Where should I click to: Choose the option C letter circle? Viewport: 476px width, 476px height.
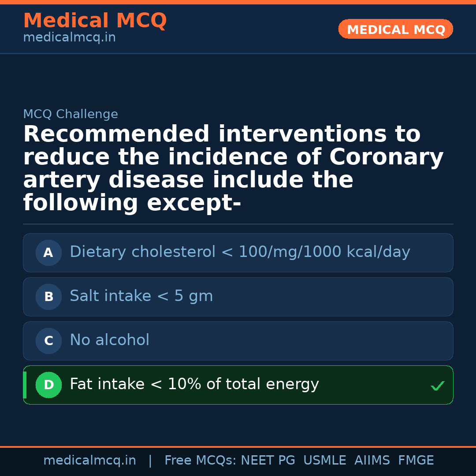pos(48,341)
